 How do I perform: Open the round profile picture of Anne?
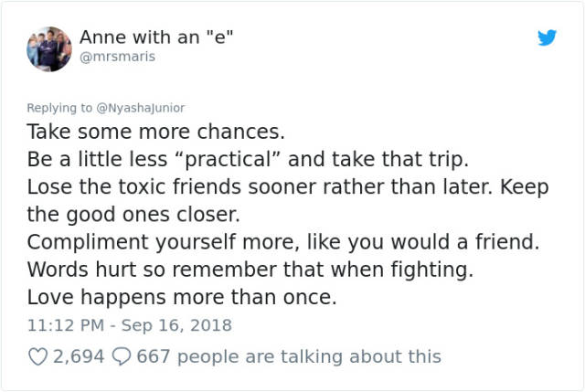(x=49, y=48)
